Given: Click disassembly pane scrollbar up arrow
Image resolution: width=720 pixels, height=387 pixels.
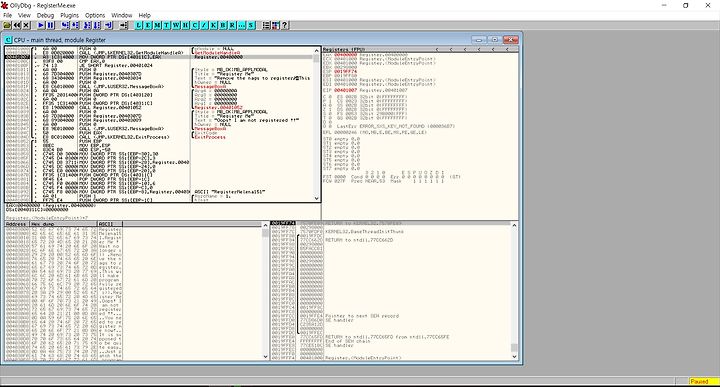Looking at the screenshot, I should click(316, 50).
